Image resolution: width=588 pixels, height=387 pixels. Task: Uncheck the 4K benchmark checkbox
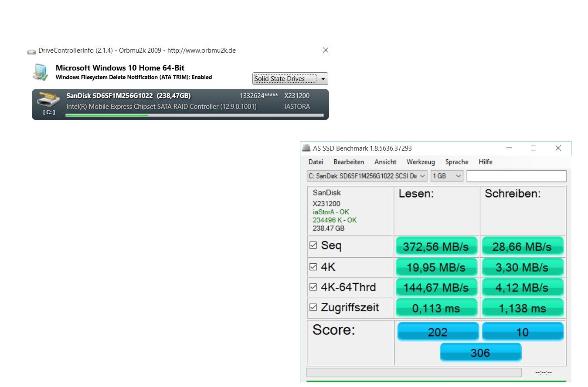313,267
